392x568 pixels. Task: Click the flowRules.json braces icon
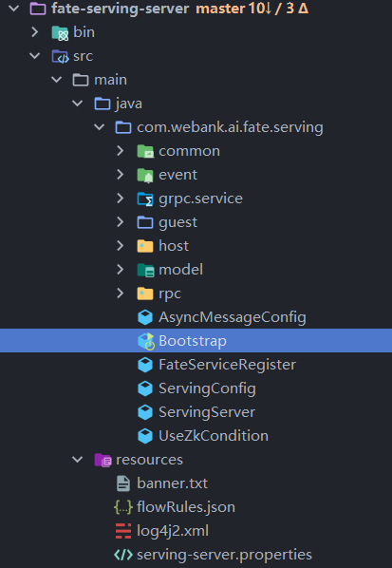[123, 507]
